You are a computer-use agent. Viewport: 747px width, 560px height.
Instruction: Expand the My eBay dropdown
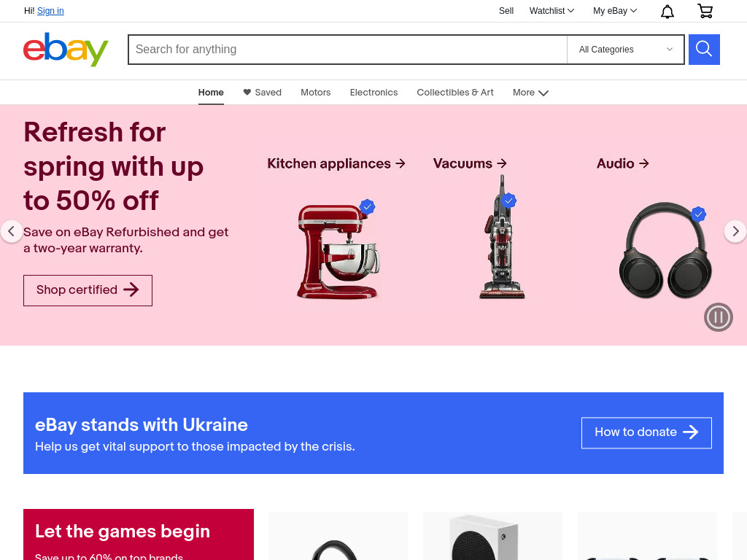[x=614, y=10]
